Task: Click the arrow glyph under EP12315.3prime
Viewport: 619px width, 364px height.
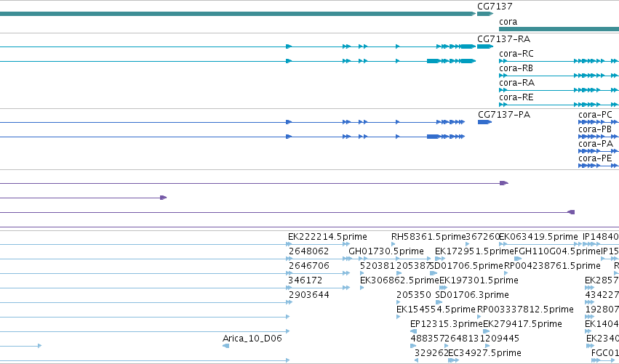Action: click(413, 331)
